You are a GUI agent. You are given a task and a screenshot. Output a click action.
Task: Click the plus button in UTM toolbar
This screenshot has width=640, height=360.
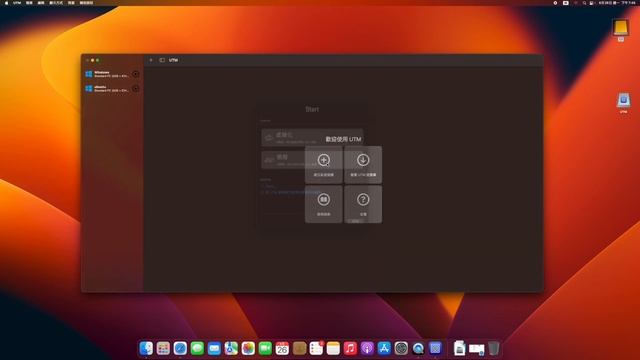point(151,60)
